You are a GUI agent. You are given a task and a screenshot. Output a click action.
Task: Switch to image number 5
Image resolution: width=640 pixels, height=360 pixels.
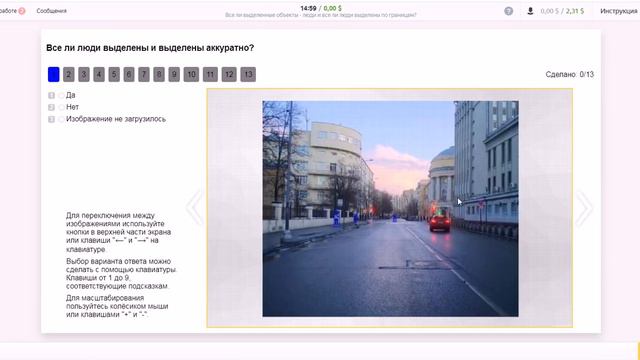[x=114, y=74]
